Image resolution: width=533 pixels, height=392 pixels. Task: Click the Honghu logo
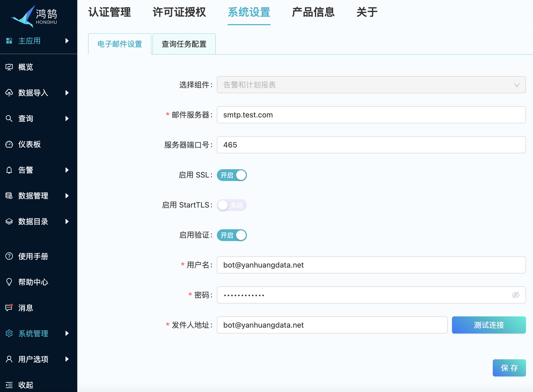34,16
